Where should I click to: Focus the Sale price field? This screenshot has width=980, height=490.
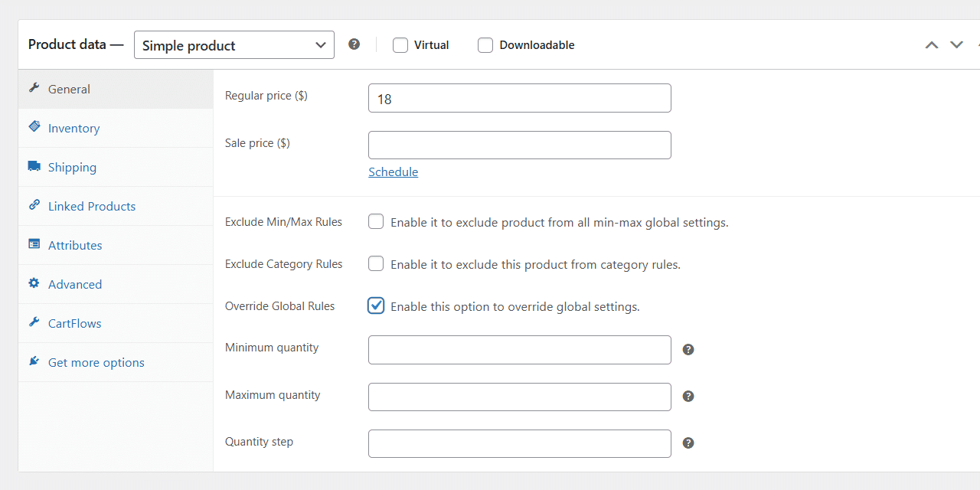[x=520, y=145]
